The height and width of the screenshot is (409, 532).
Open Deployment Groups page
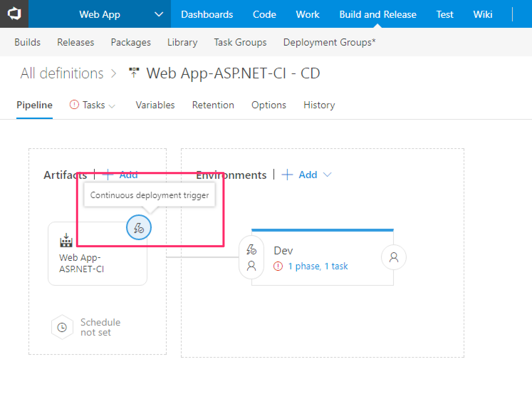point(329,42)
